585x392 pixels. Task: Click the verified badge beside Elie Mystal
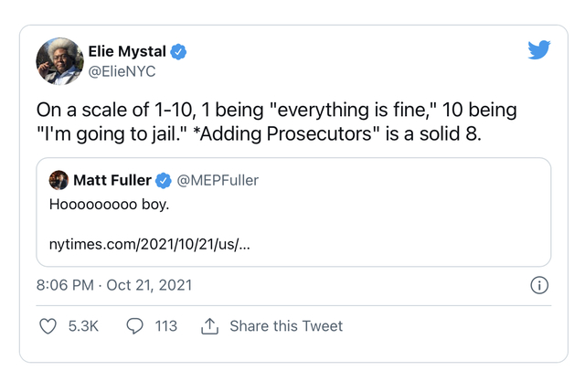[x=179, y=51]
